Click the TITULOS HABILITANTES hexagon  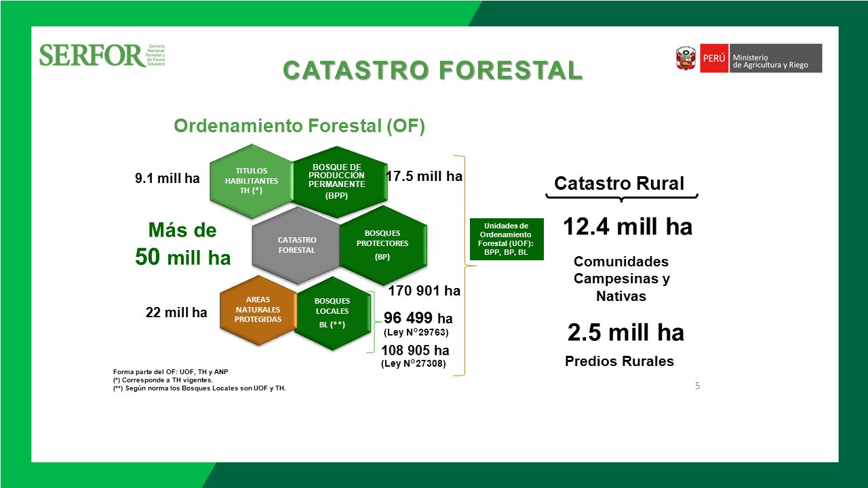click(x=252, y=181)
